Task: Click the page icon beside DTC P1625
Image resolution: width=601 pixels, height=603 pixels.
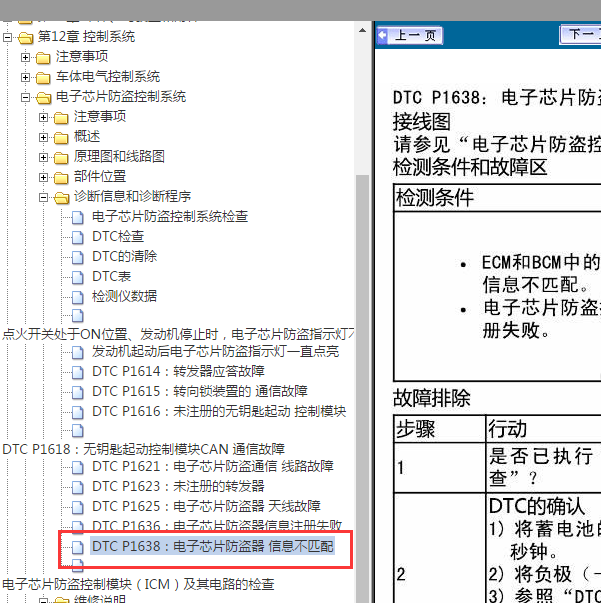Action: click(x=78, y=508)
